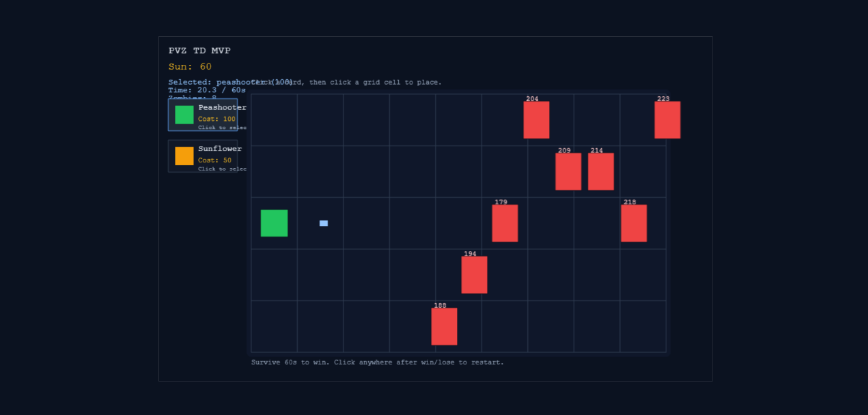Click the small blue pea projectile
868x415 pixels.
point(324,223)
